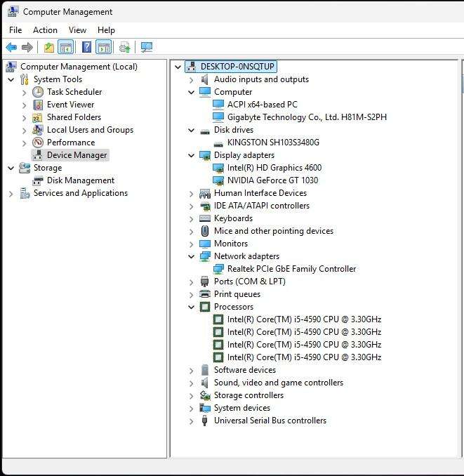Select NVIDIA GeForce GT 1030 device

(x=272, y=180)
